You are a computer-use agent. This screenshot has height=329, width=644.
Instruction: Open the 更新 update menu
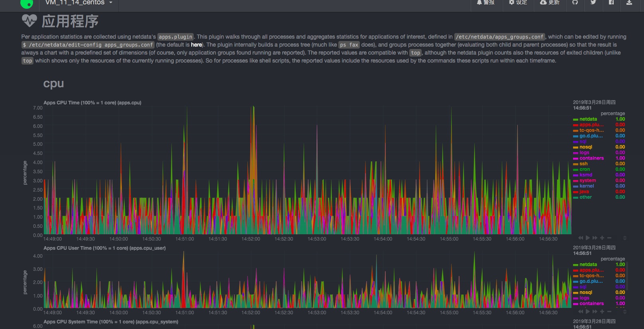pyautogui.click(x=550, y=2)
